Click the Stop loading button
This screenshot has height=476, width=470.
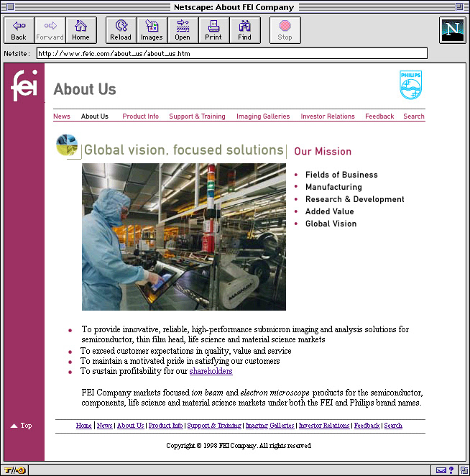[285, 30]
